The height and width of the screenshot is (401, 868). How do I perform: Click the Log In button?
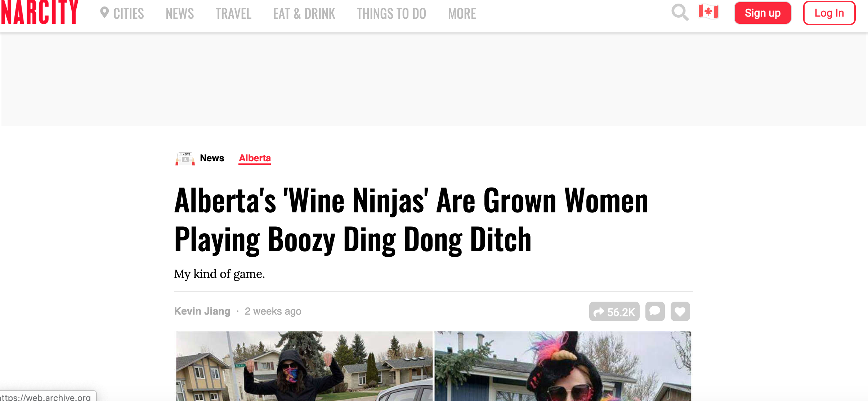pos(829,13)
